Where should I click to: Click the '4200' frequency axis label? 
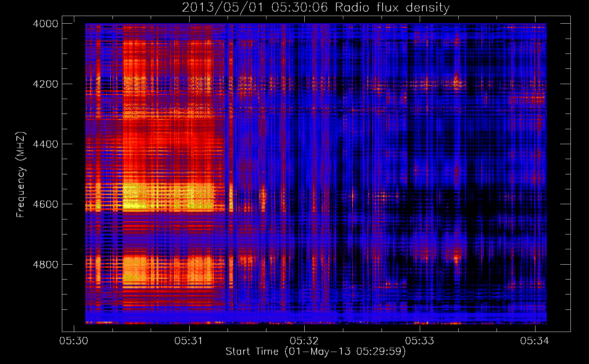[46, 84]
